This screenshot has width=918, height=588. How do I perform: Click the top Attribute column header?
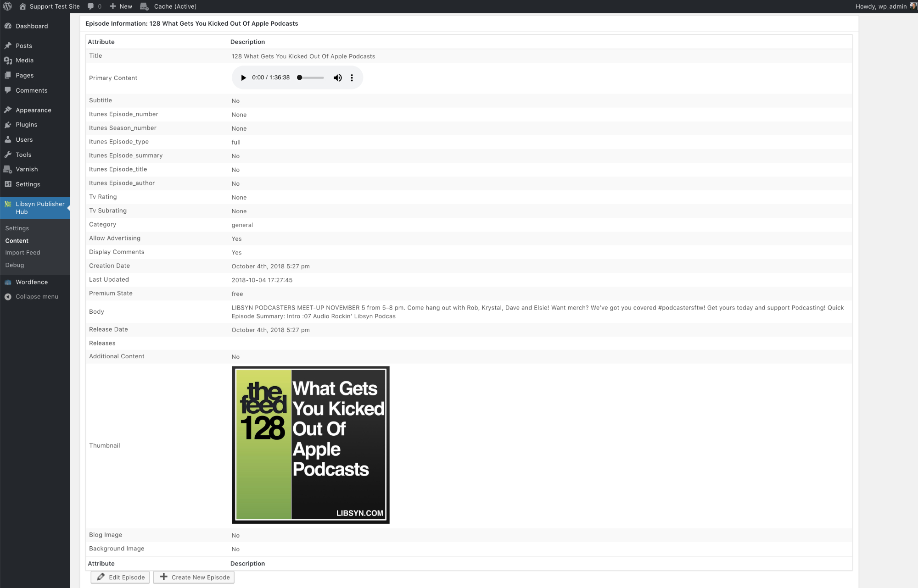coord(101,42)
